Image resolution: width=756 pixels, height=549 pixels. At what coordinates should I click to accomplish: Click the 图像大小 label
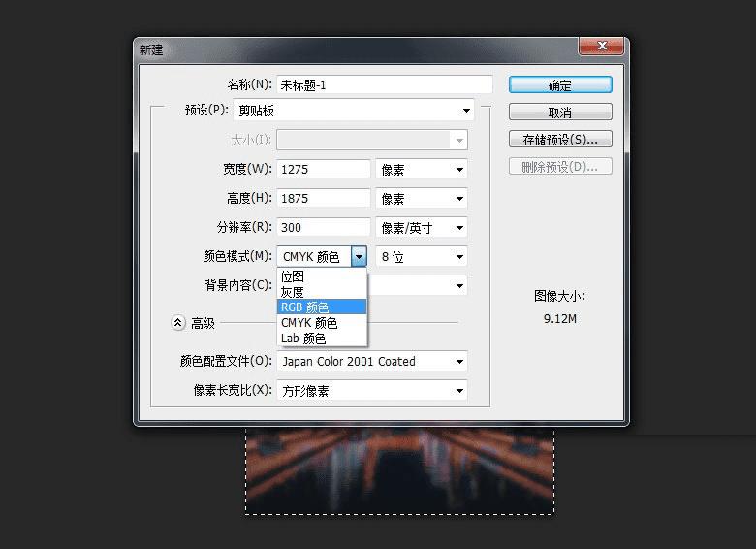coord(559,296)
